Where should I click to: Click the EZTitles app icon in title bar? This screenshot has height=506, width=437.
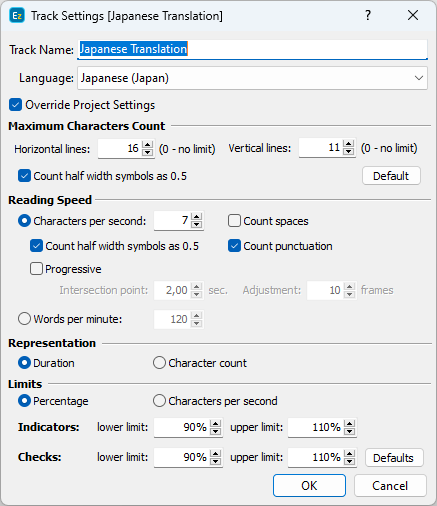tap(17, 16)
